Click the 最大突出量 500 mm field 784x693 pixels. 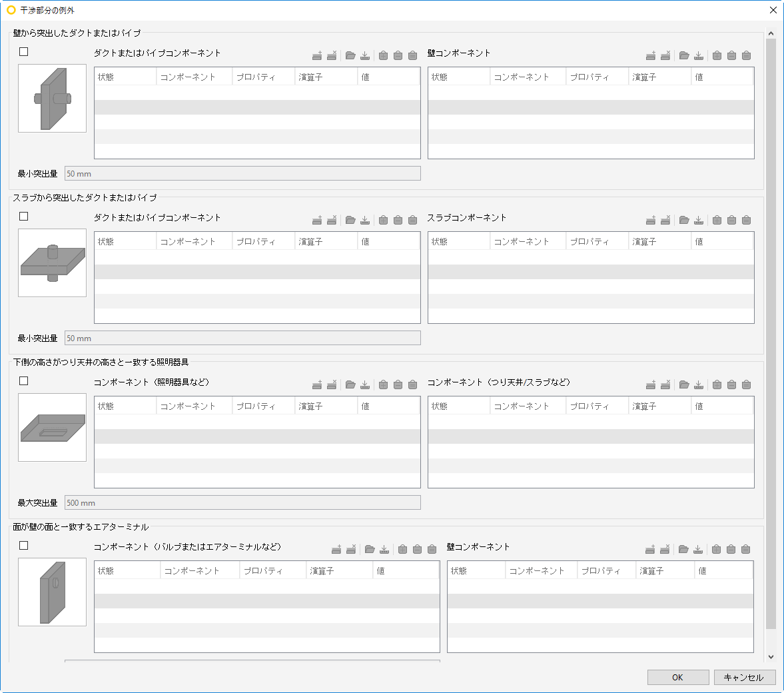[x=242, y=503]
